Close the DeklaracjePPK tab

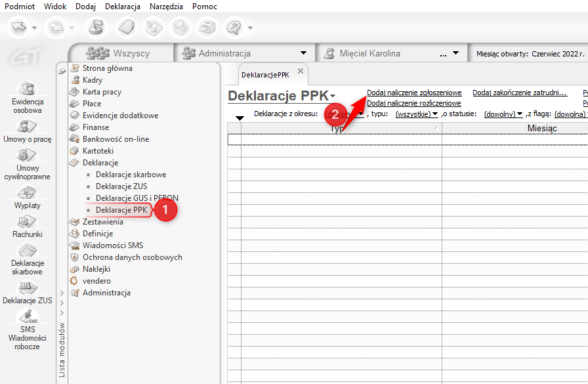[301, 71]
